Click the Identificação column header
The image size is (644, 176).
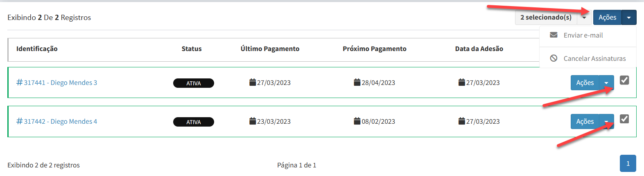click(37, 49)
